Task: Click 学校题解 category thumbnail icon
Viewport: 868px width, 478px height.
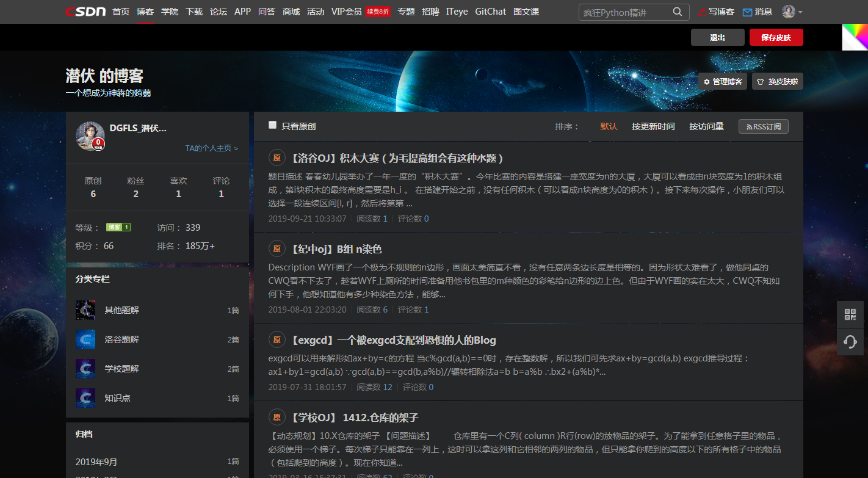Action: (x=85, y=369)
